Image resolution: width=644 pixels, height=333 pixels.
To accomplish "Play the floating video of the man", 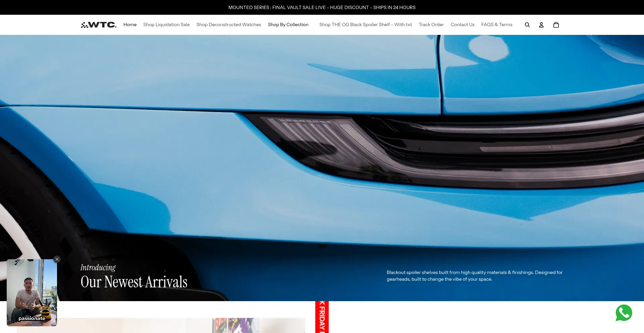I will (32, 292).
